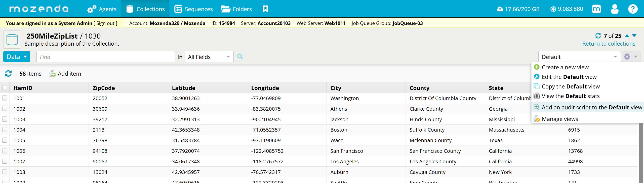Image resolution: width=644 pixels, height=183 pixels.
Task: Choose Copy the Default view
Action: coord(571,86)
